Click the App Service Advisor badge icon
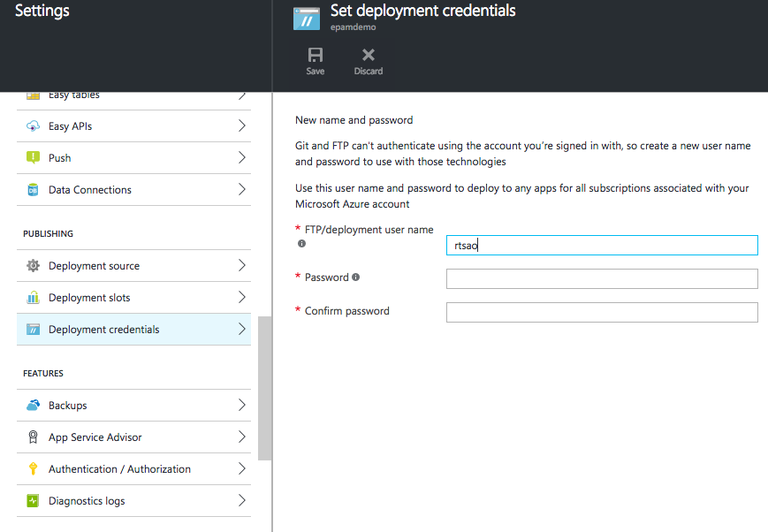 [33, 437]
